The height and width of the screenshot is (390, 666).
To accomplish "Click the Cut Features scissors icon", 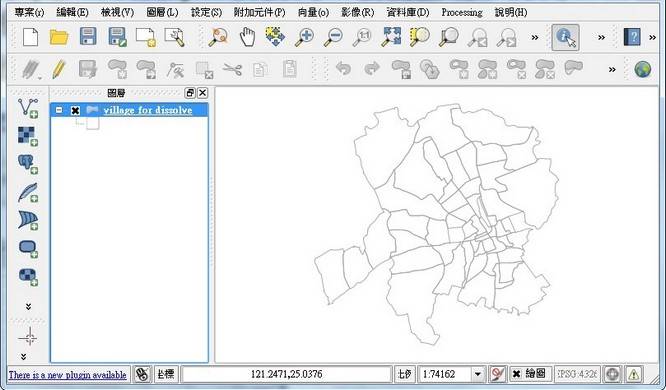I will coord(232,69).
